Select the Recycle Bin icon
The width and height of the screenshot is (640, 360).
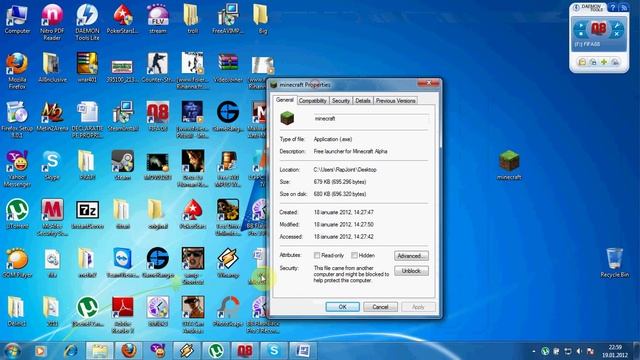[x=614, y=263]
